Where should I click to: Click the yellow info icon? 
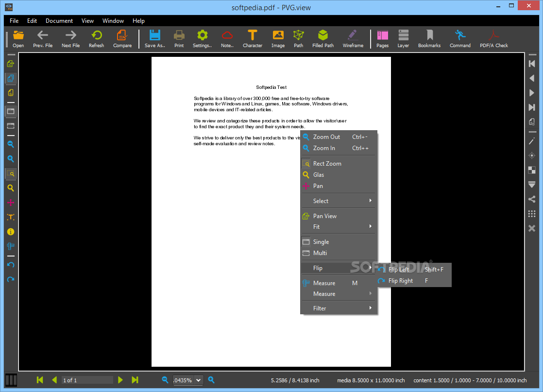tap(11, 232)
